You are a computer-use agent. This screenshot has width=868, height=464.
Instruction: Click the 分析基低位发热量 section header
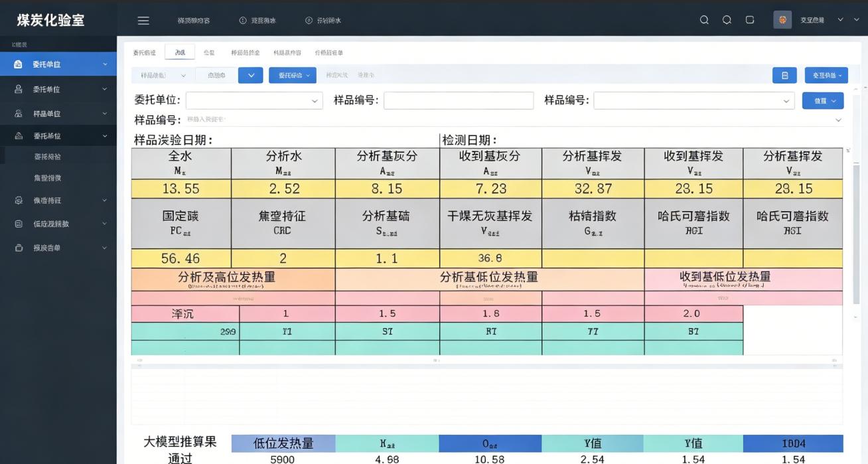490,279
